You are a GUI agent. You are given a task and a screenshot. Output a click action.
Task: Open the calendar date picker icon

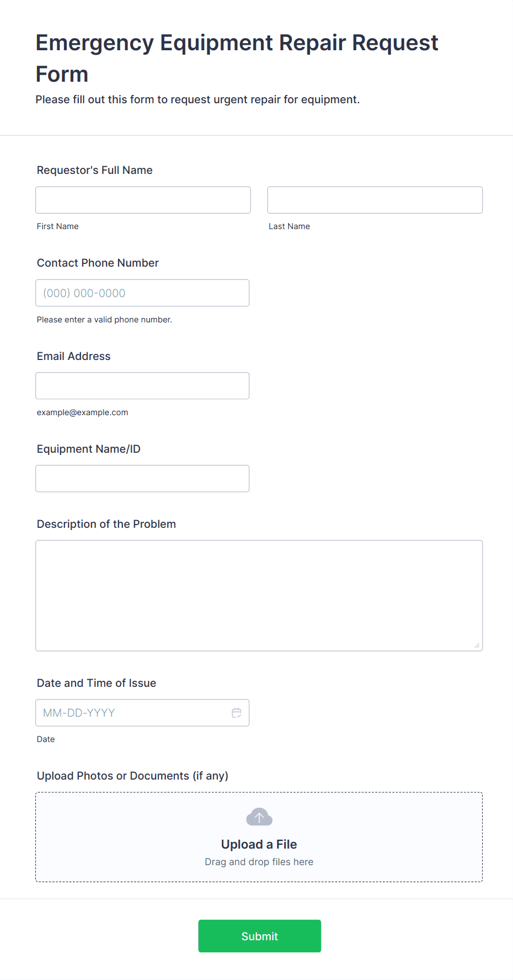click(237, 713)
